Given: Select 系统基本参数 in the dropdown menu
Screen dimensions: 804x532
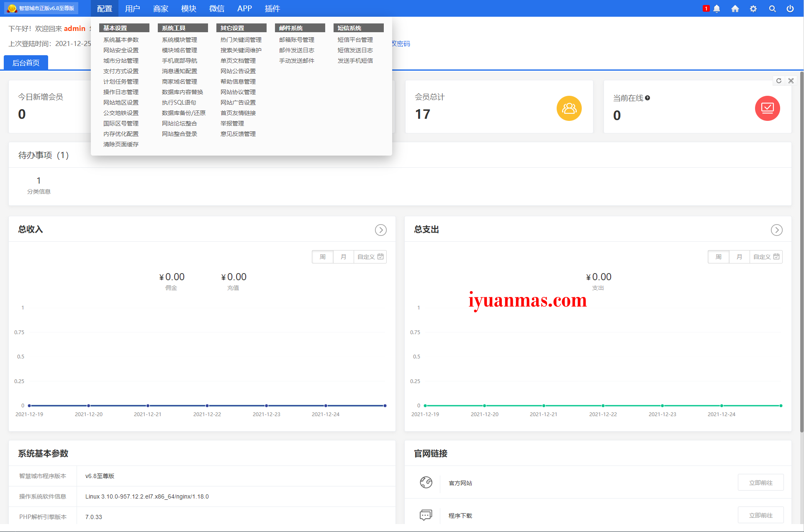Looking at the screenshot, I should point(121,40).
